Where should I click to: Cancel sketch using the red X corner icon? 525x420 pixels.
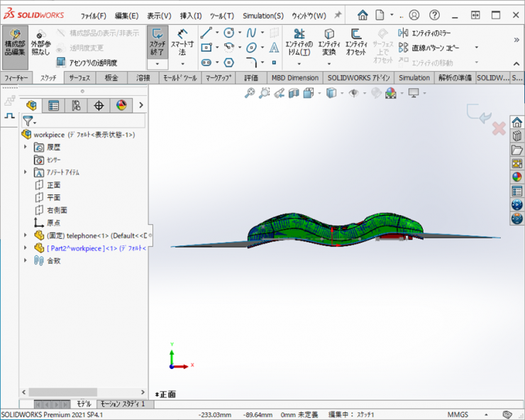[498, 128]
